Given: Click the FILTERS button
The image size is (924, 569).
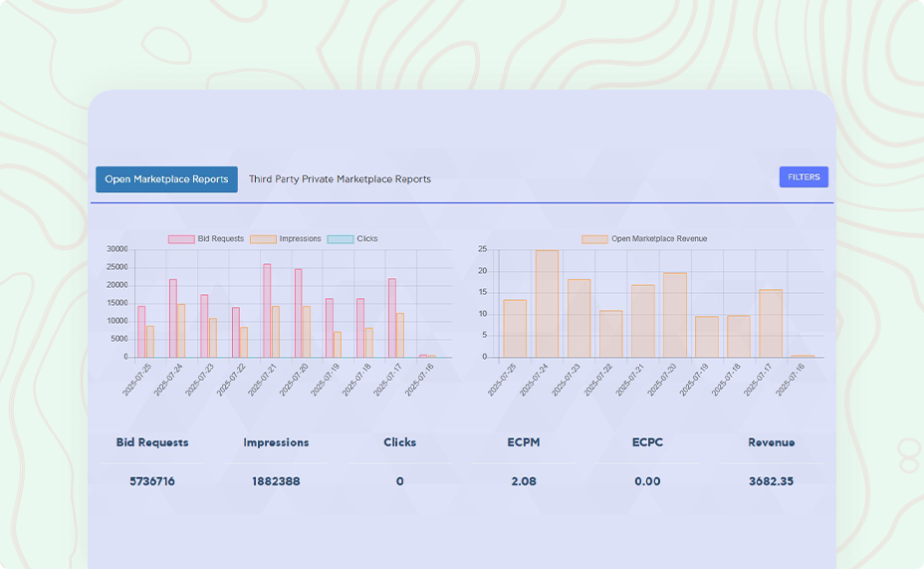Looking at the screenshot, I should click(x=804, y=177).
